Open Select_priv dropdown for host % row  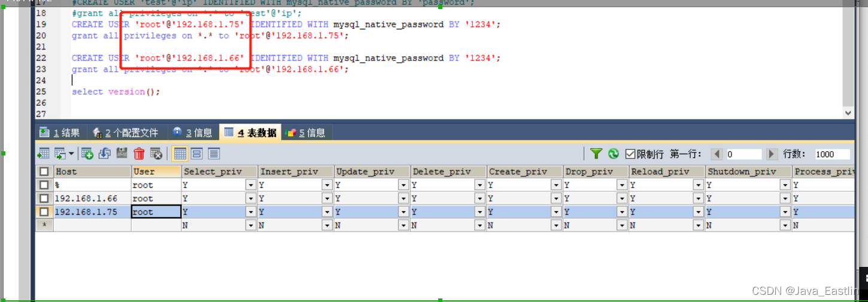click(x=251, y=185)
